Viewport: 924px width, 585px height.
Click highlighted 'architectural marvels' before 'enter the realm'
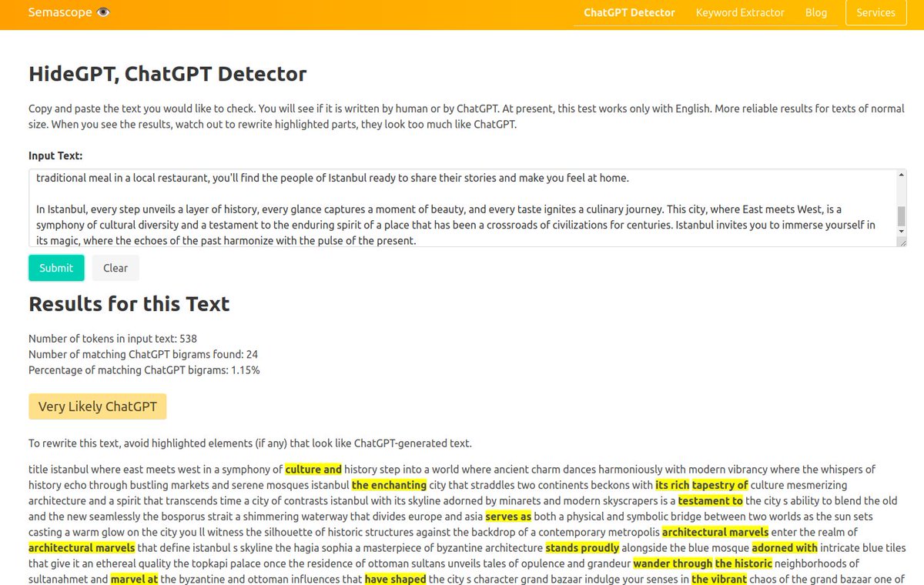click(715, 532)
